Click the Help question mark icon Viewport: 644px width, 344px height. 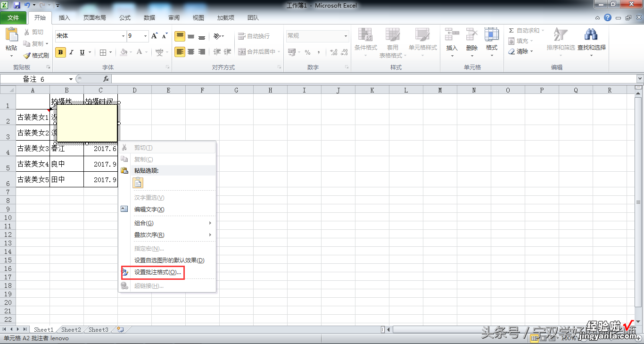608,18
